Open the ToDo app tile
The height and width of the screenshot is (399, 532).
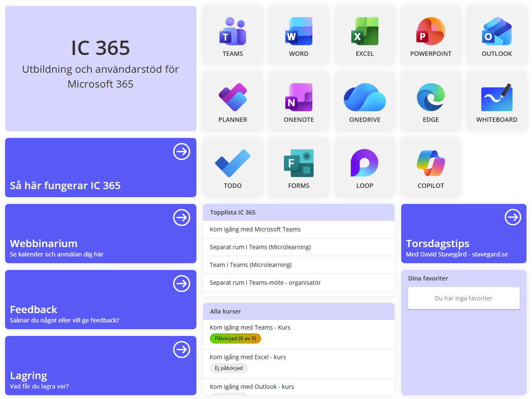pyautogui.click(x=233, y=168)
